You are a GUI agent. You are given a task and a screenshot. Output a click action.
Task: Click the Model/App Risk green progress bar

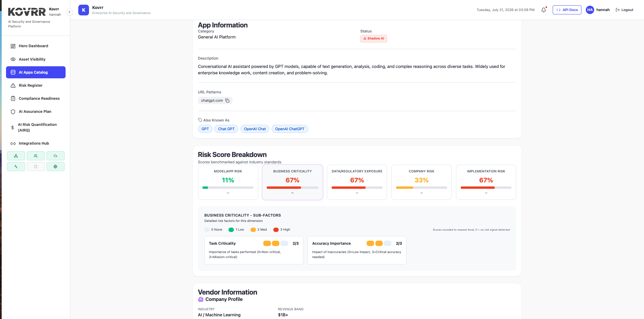[x=228, y=188]
